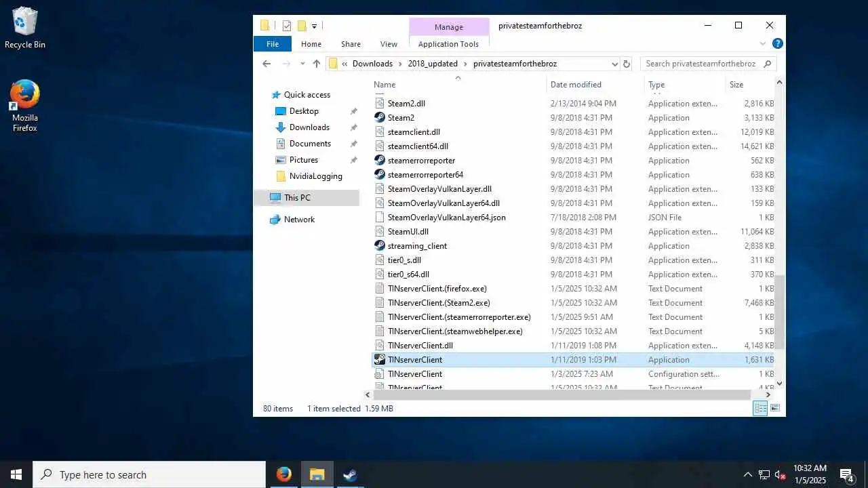Viewport: 868px width, 488px height.
Task: Click Properties icon in quick access toolbar
Action: click(287, 26)
